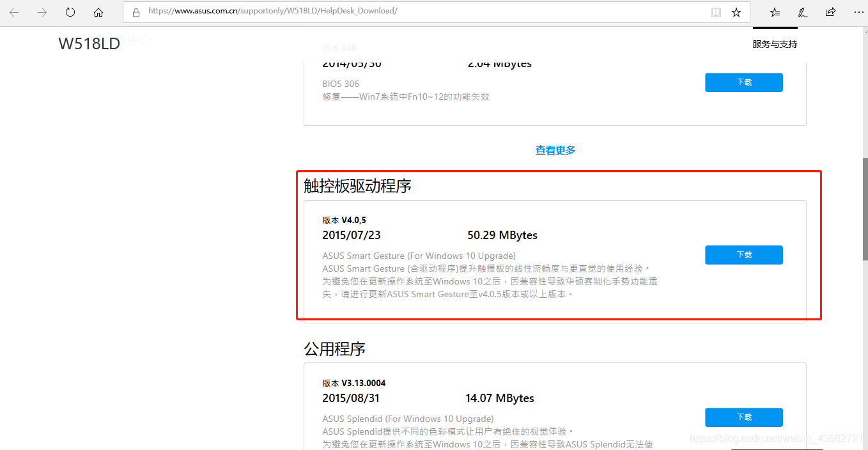Click text ASUS Splendid (For Windows 10 Upgrade)
Image resolution: width=868 pixels, height=450 pixels.
(408, 419)
